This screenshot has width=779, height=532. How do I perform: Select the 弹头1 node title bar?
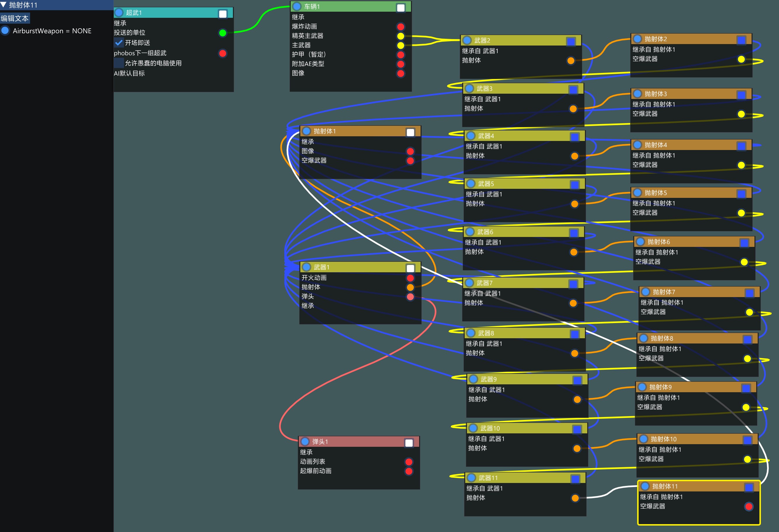point(355,442)
